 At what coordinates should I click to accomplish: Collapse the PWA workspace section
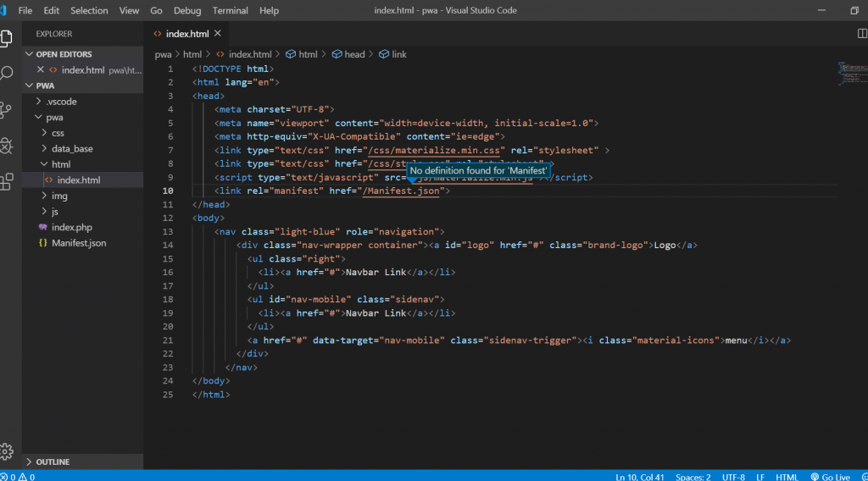[29, 86]
